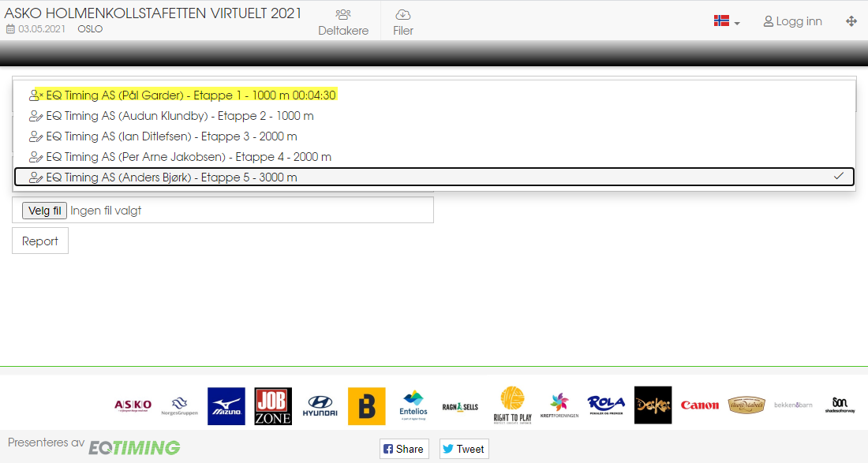Open the Filer files page
This screenshot has height=463, width=868.
(x=403, y=22)
